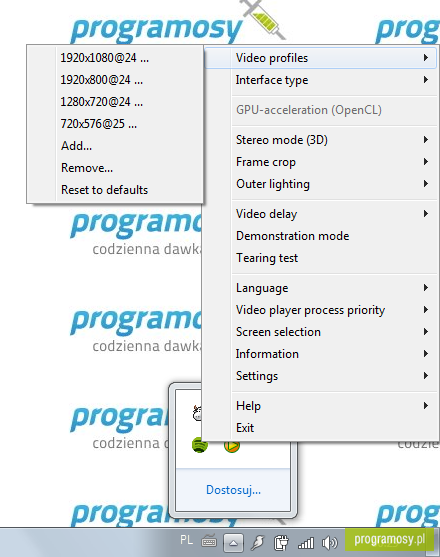The image size is (440, 557).
Task: Open the Help submenu
Action: point(321,406)
